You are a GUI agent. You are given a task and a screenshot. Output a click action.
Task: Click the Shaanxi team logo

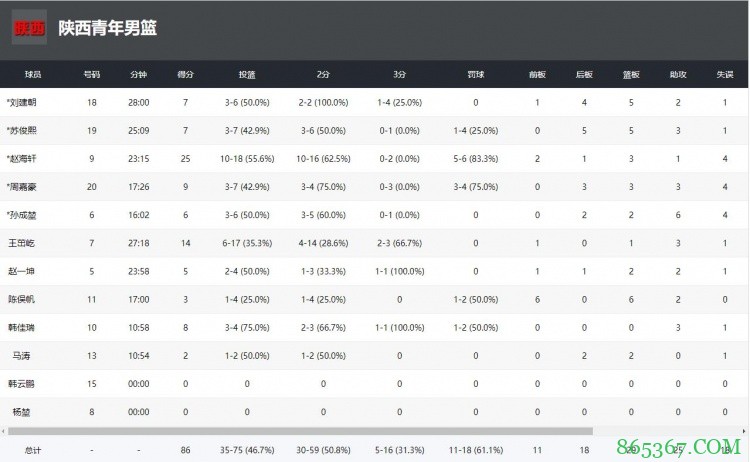pyautogui.click(x=29, y=28)
